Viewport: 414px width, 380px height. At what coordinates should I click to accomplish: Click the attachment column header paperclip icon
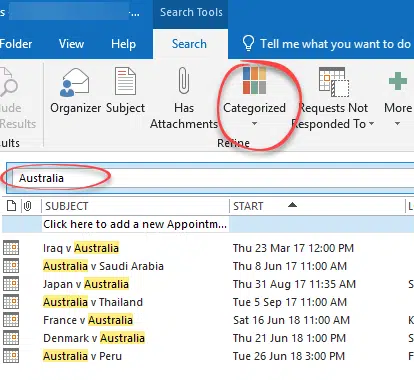[27, 206]
